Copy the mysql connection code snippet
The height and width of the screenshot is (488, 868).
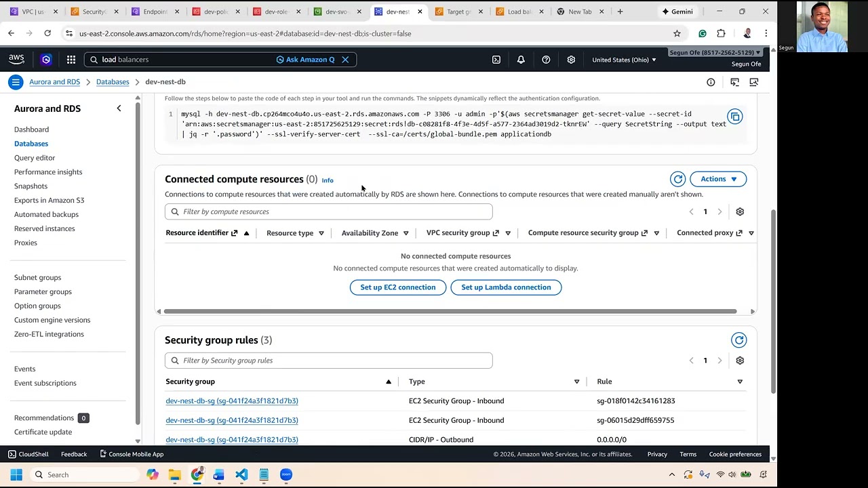point(734,117)
